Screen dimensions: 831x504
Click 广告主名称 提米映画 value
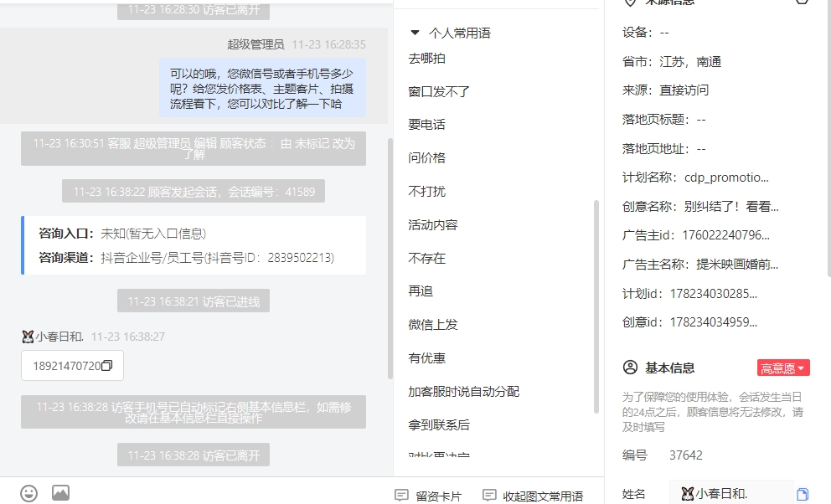pos(737,265)
